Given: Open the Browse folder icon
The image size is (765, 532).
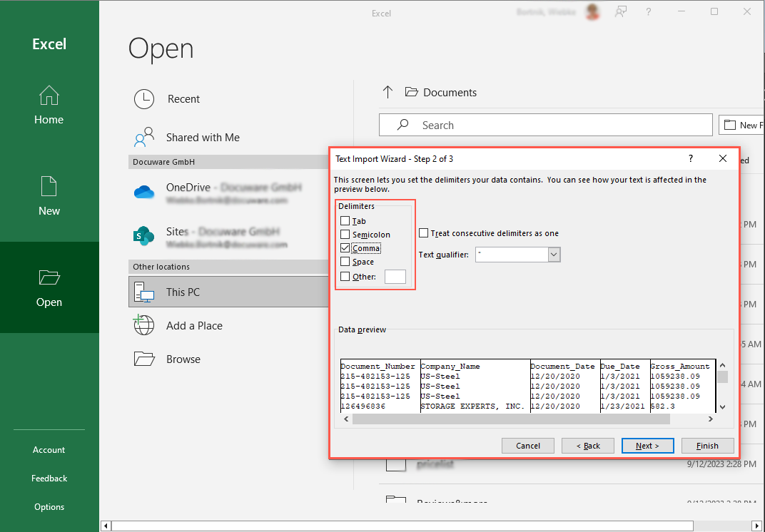Looking at the screenshot, I should tap(143, 359).
